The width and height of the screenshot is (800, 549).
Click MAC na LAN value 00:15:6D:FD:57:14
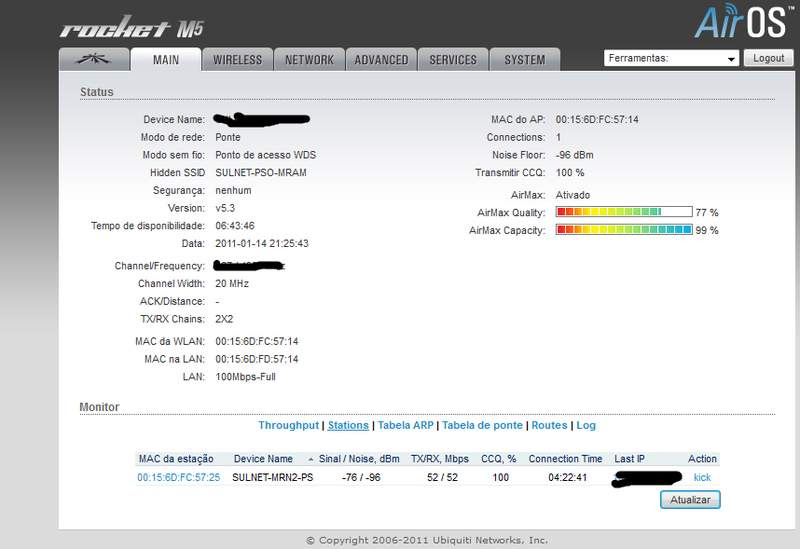(x=257, y=359)
